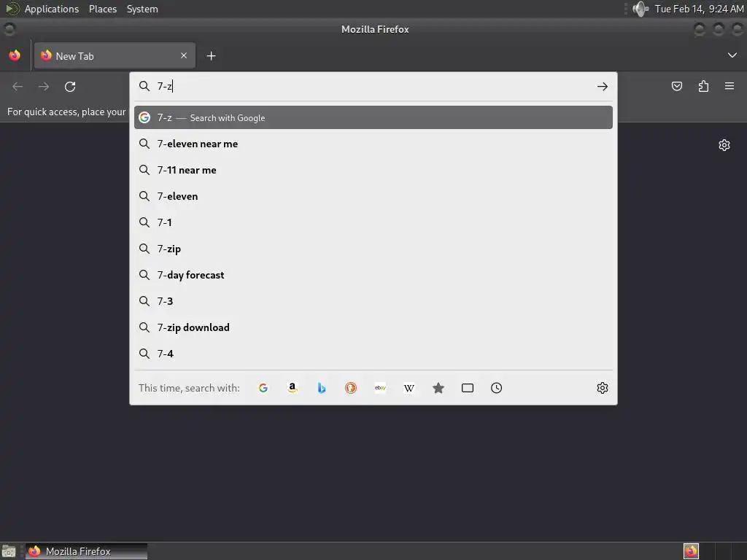Search history using the clock icon
Screen dimensions: 747x560
point(496,388)
